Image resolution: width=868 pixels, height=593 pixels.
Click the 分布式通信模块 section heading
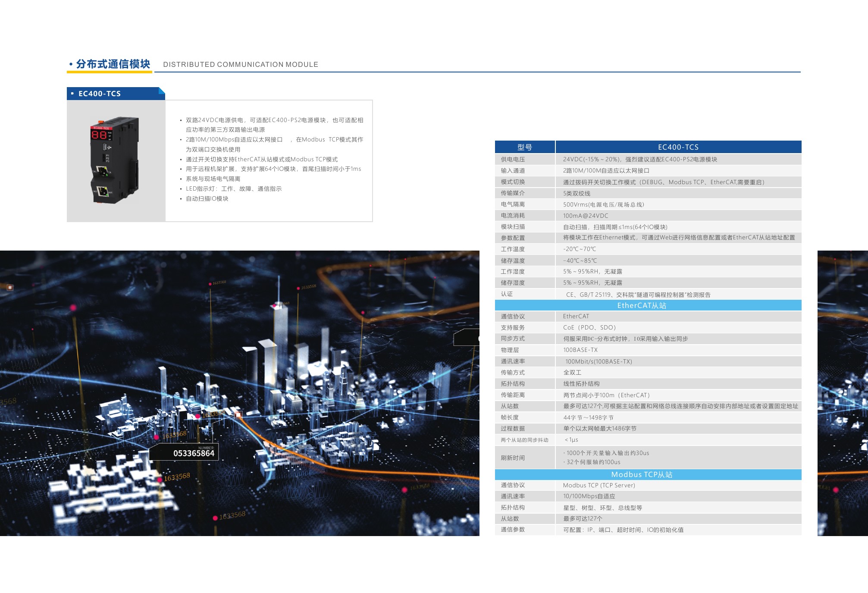113,64
